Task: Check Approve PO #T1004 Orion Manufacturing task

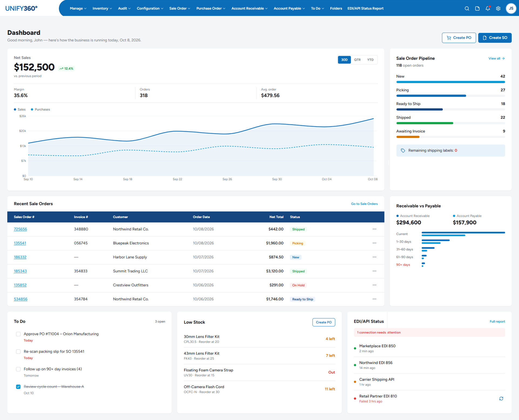Action: [18, 334]
